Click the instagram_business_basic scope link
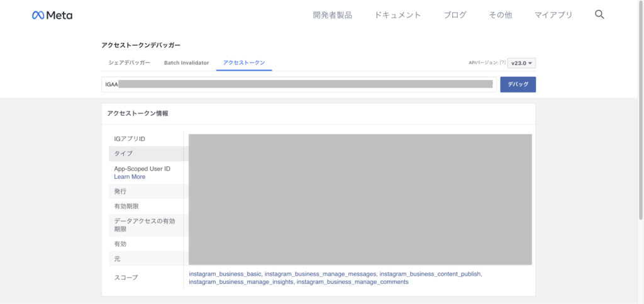Screen dimensions: 644x304 pyautogui.click(x=226, y=274)
